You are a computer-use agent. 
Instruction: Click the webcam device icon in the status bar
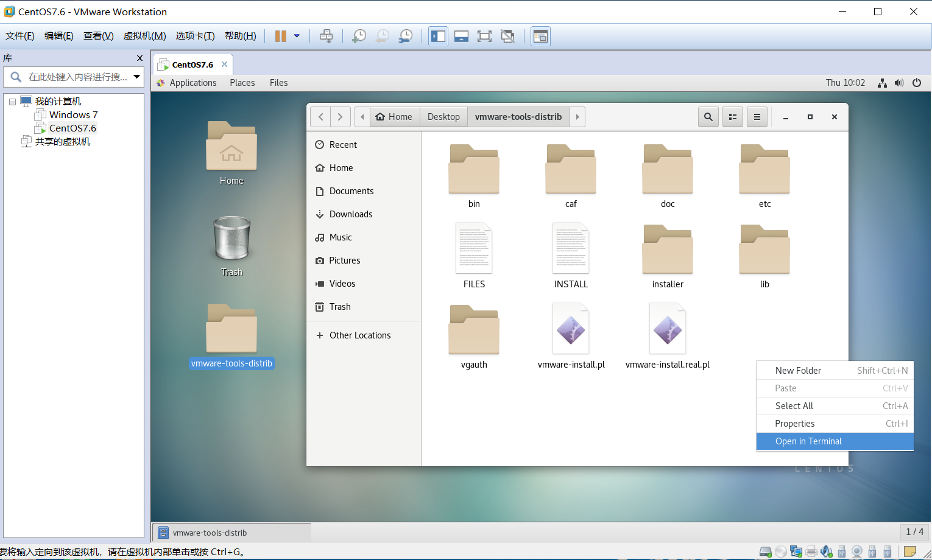tap(857, 551)
